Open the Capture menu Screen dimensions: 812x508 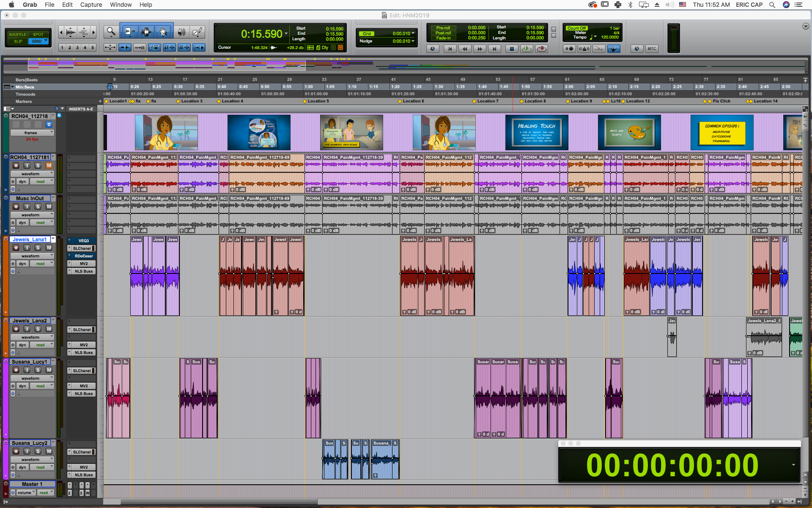[x=91, y=5]
